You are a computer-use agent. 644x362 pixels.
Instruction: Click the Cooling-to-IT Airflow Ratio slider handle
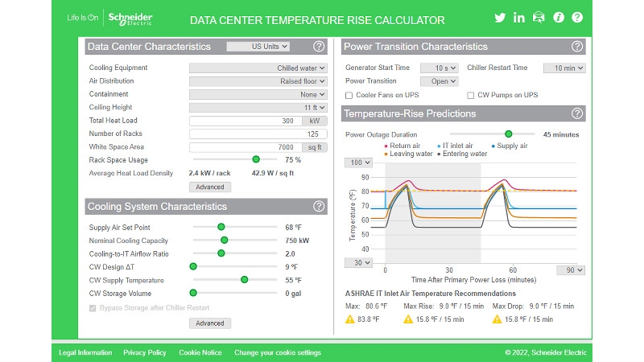221,253
